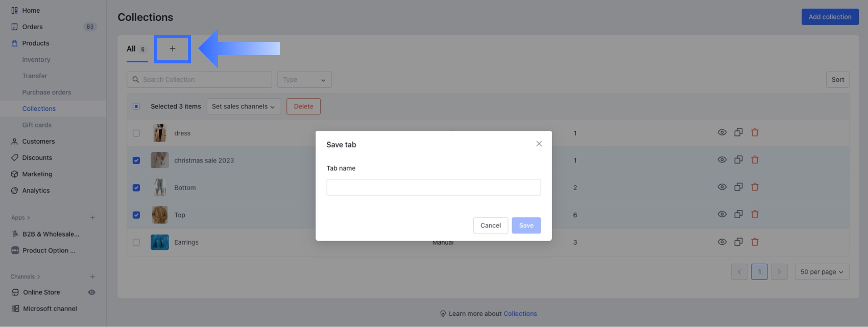Open Gift cards in sidebar menu
Viewport: 868px width, 327px height.
click(37, 125)
